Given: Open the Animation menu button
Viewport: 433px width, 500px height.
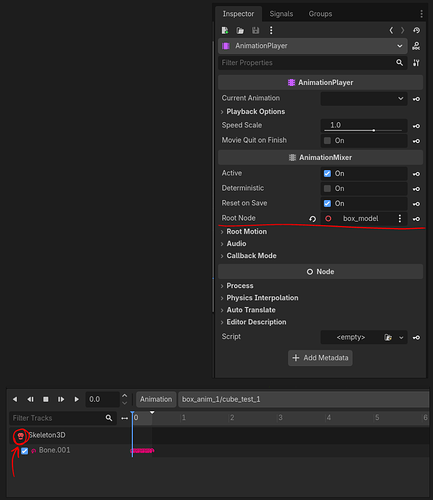Looking at the screenshot, I should coord(156,399).
